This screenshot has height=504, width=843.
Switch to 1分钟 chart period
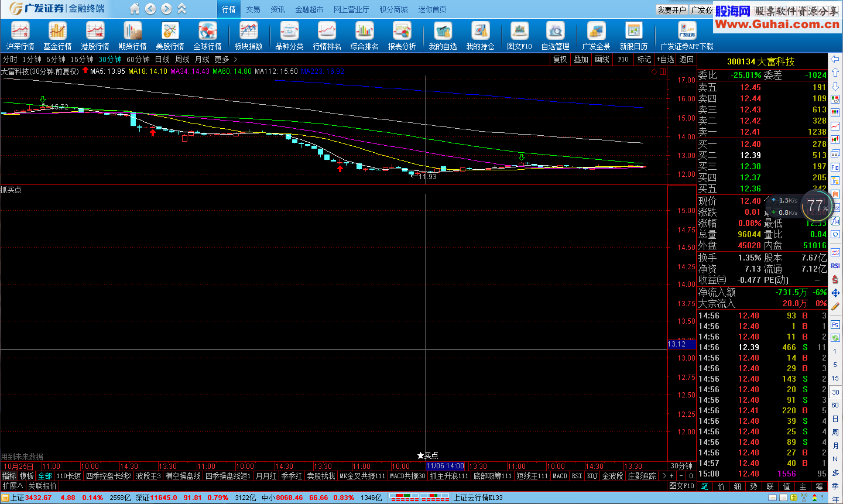32,59
